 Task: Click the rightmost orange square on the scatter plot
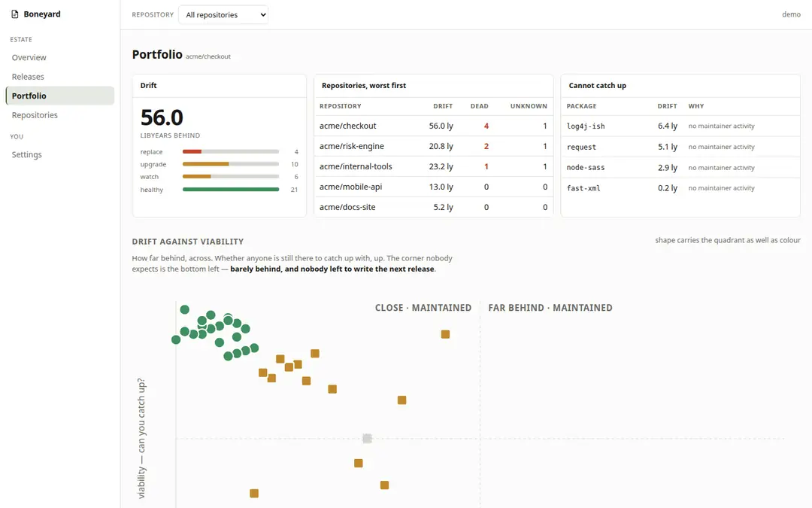[445, 334]
